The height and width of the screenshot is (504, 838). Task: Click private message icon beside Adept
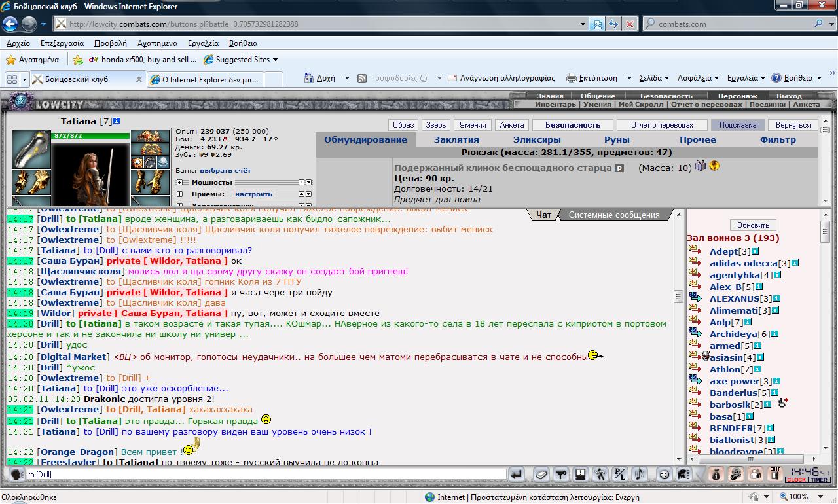coord(695,249)
